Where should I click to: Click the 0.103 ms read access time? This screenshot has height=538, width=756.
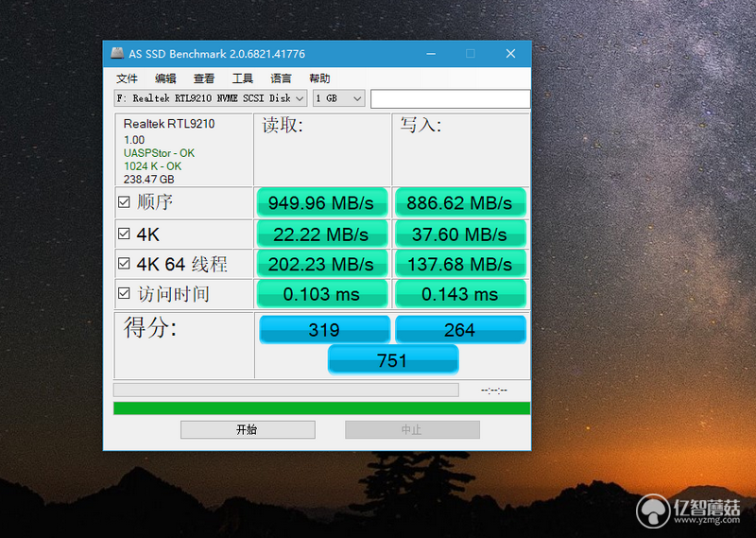[321, 294]
